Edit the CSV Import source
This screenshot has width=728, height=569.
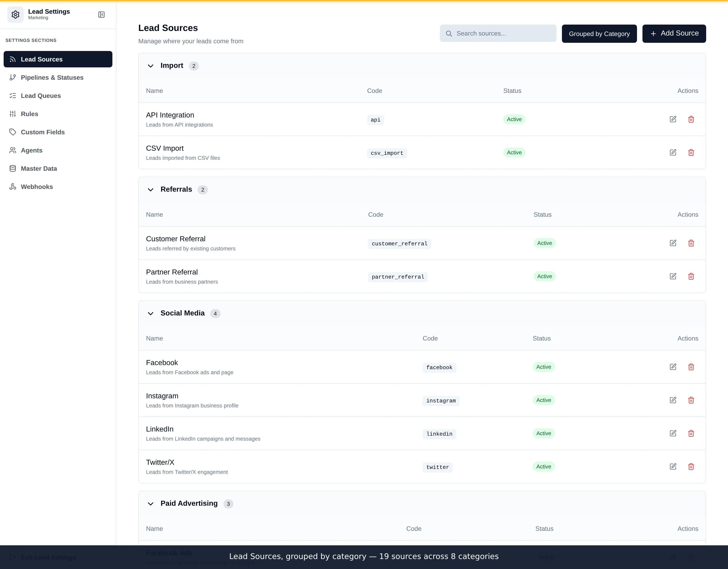pos(673,153)
